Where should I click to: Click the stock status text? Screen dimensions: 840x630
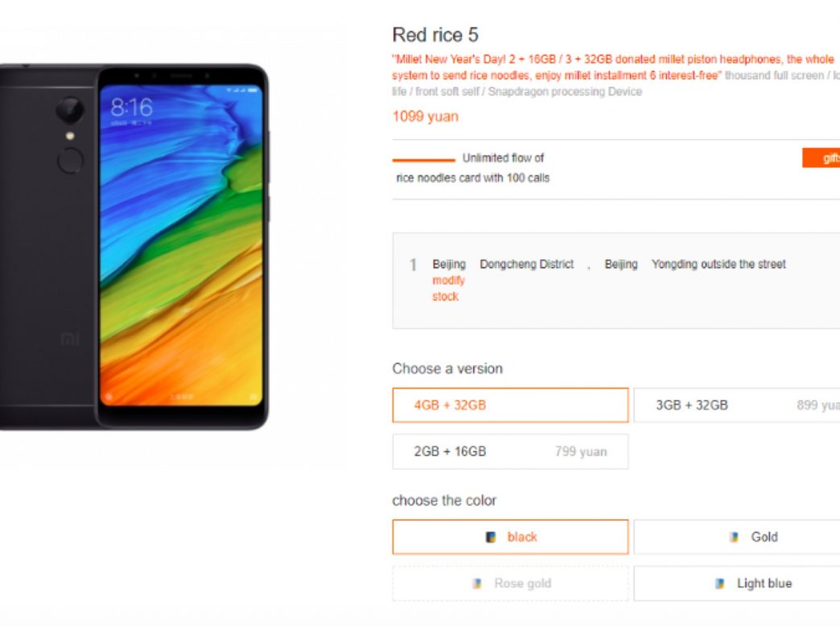pyautogui.click(x=445, y=296)
